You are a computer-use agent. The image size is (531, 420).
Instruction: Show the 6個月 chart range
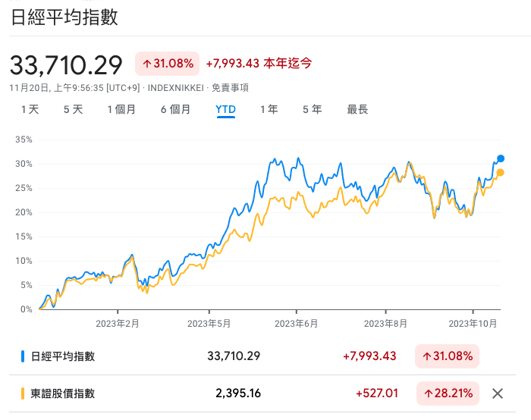coord(175,110)
